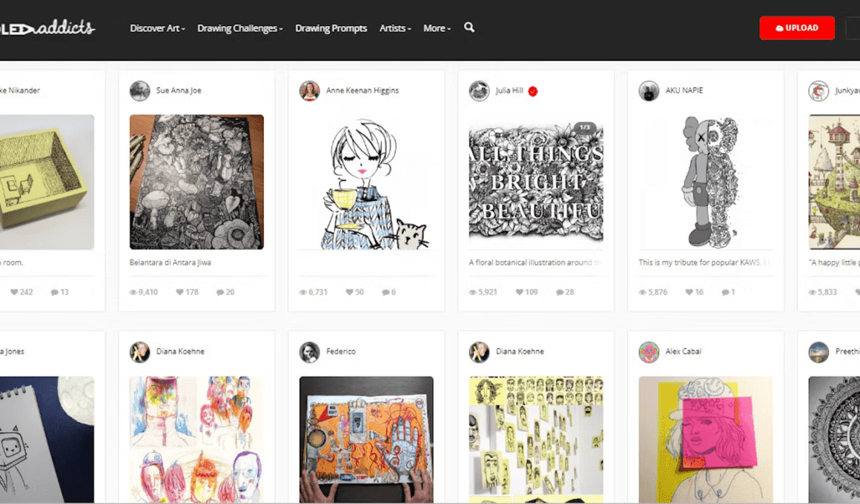This screenshot has height=504, width=860.
Task: Like the artwork with 242 likes
Action: [14, 292]
